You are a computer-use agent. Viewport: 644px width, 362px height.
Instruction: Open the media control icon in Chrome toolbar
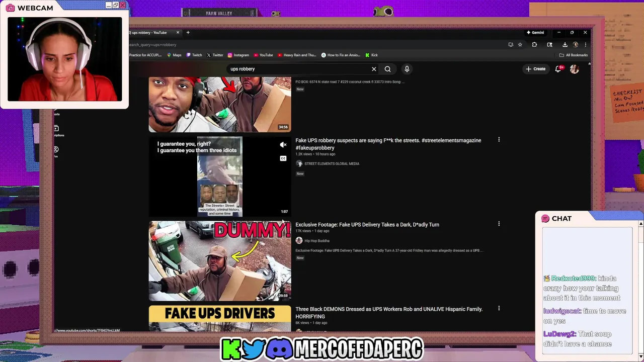(549, 45)
